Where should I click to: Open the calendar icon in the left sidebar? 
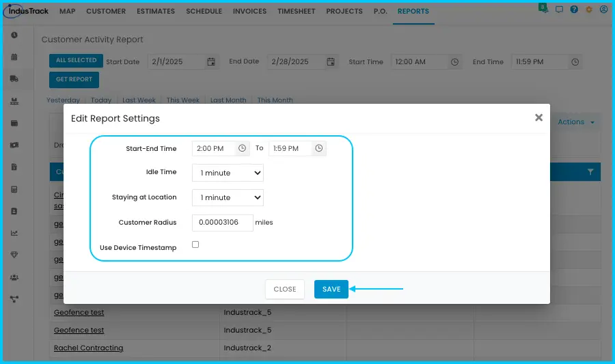pyautogui.click(x=14, y=57)
